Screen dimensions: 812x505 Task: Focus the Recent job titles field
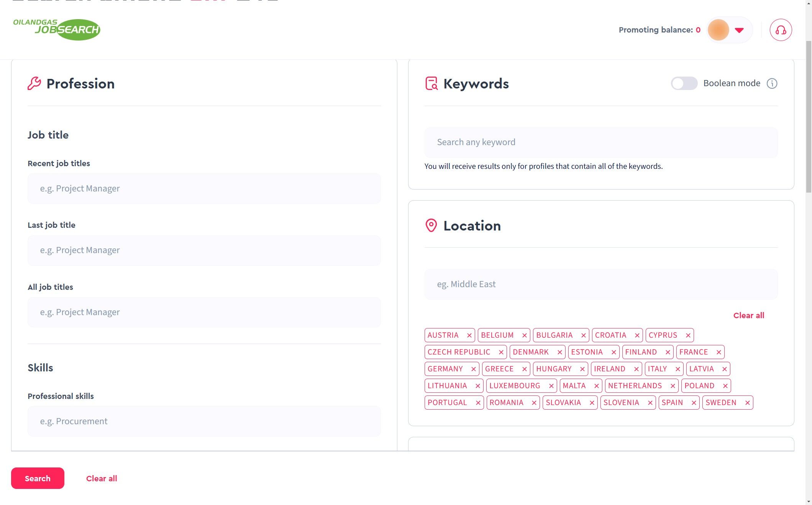[x=204, y=189]
